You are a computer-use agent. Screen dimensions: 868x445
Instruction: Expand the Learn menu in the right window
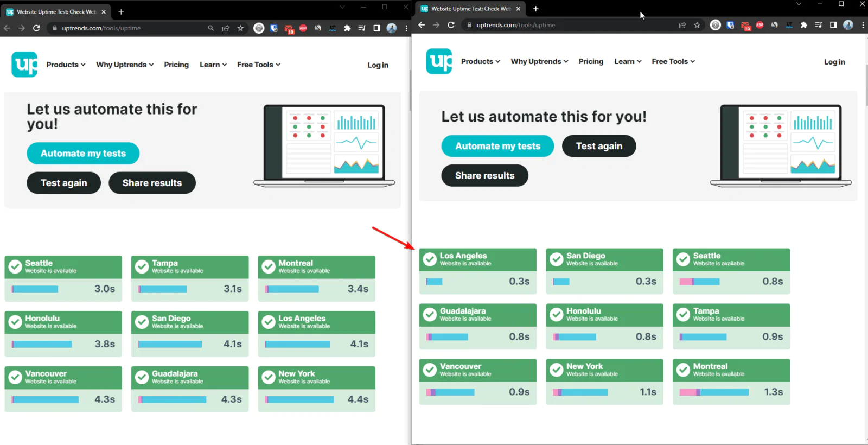pos(628,61)
